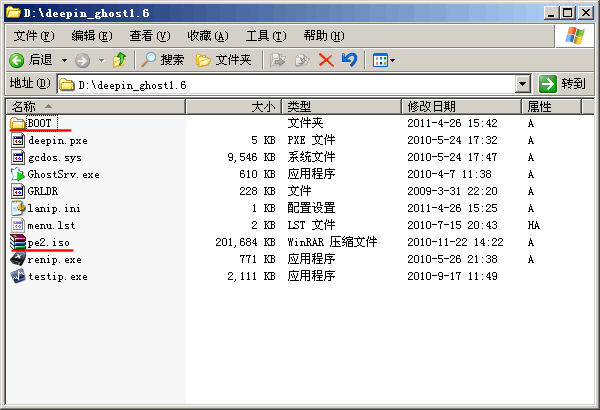Open the 查看(V) menu

click(x=150, y=36)
